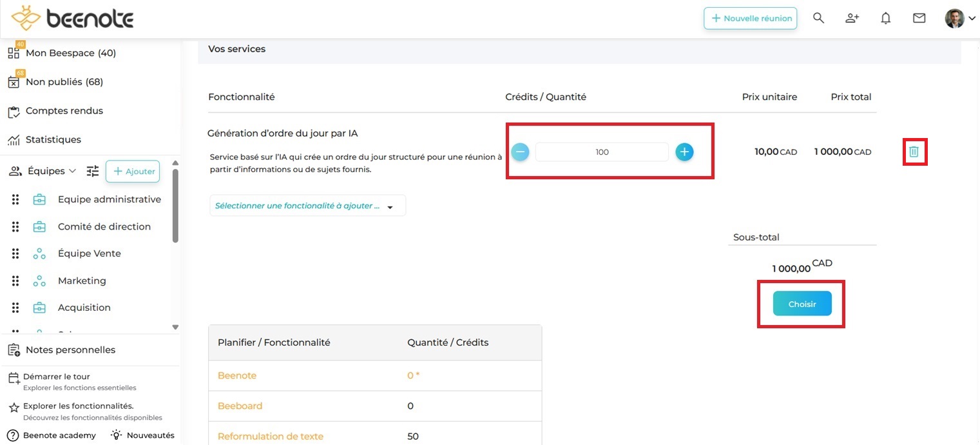Delete the service with trash icon
This screenshot has width=980, height=445.
point(914,152)
